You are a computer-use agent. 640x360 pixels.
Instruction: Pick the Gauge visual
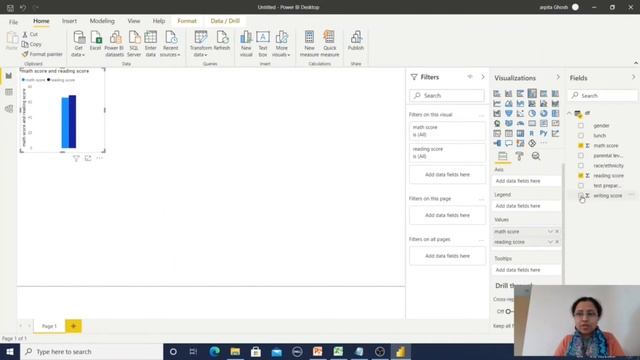[520, 123]
